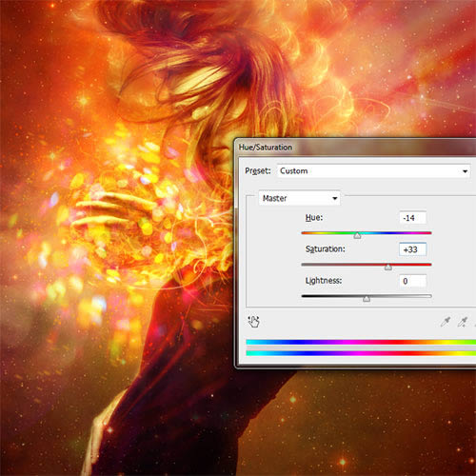Open the Preset dropdown arrow

tap(465, 171)
